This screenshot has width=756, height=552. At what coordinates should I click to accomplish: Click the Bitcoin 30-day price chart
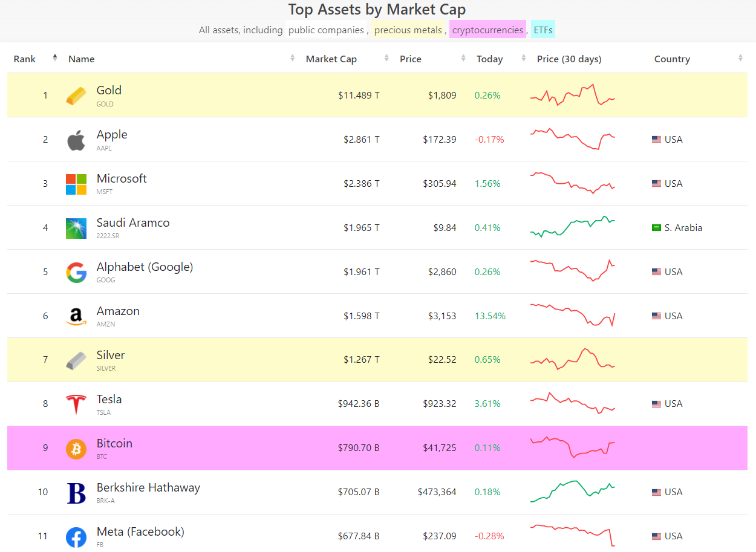tap(573, 447)
